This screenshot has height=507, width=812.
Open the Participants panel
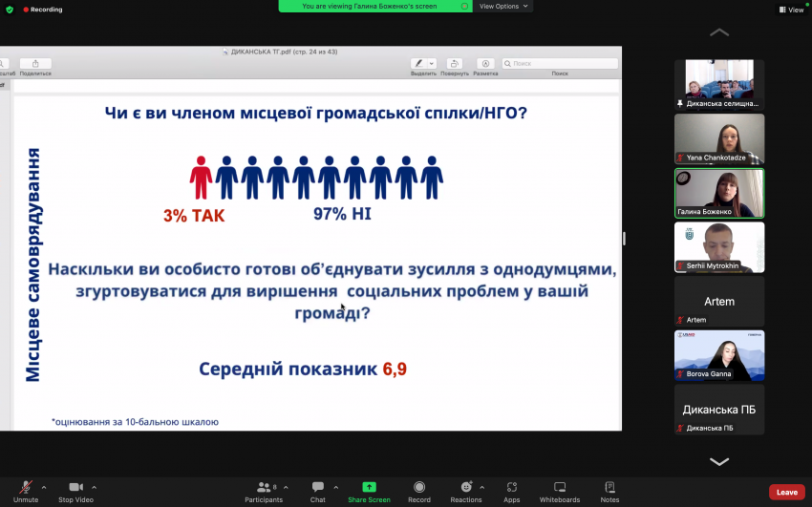[x=264, y=492]
